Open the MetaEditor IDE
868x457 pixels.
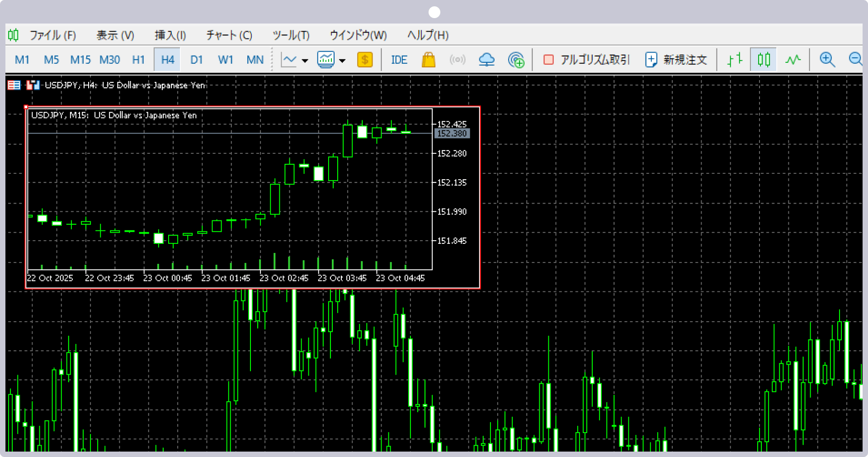pos(399,60)
